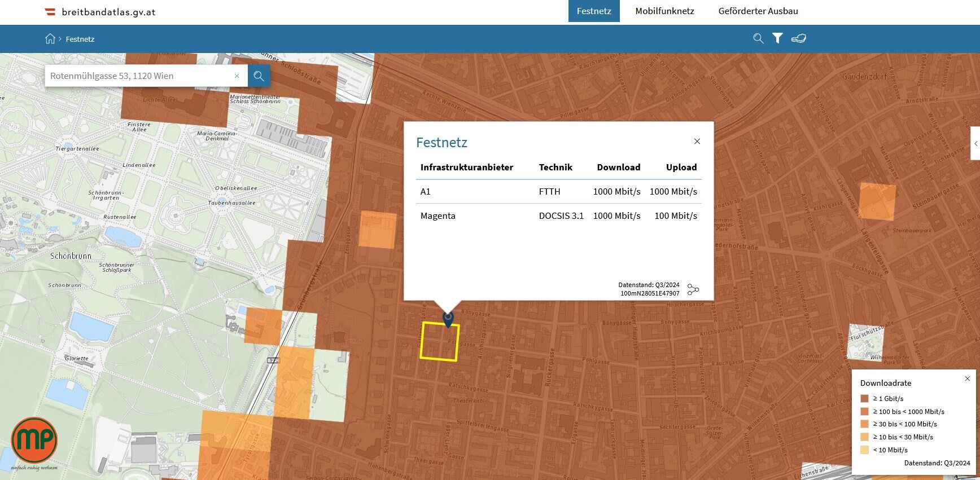Image resolution: width=980 pixels, height=480 pixels.
Task: Expand the side panel arrow at right edge
Action: (975, 144)
